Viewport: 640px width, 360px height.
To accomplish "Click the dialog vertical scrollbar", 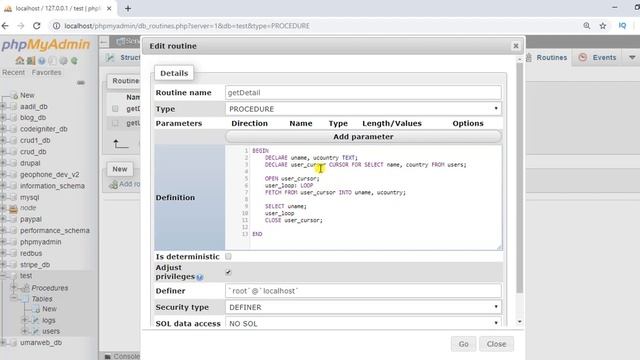I will (x=520, y=178).
